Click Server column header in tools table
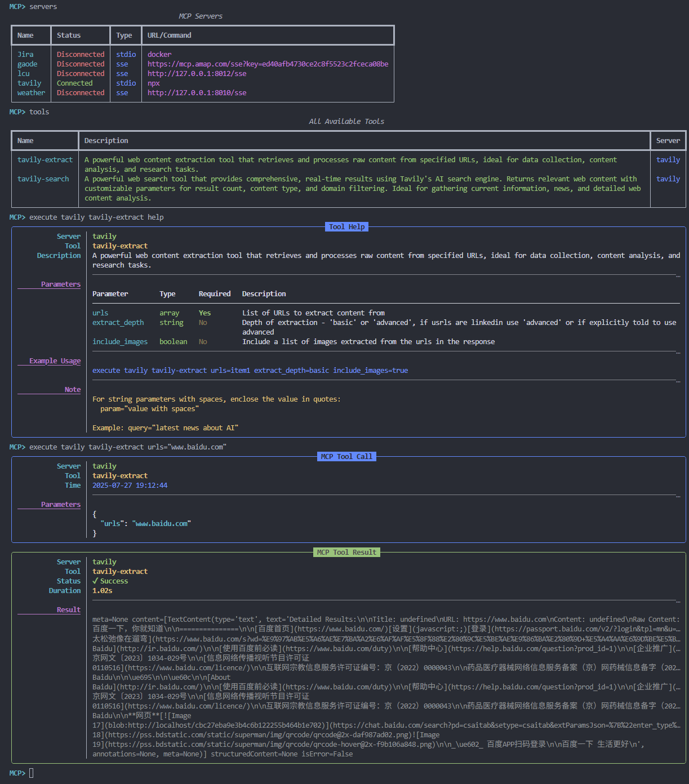689x784 pixels. pyautogui.click(x=668, y=141)
